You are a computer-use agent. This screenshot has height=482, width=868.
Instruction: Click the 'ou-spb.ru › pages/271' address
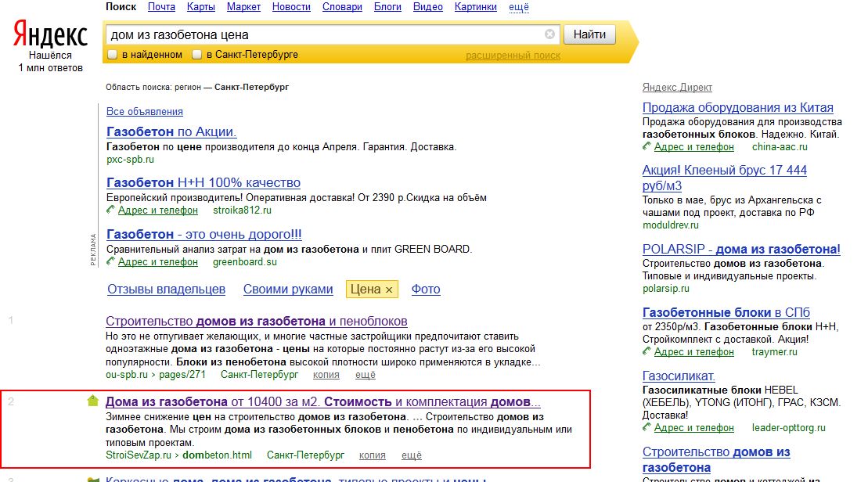(156, 375)
